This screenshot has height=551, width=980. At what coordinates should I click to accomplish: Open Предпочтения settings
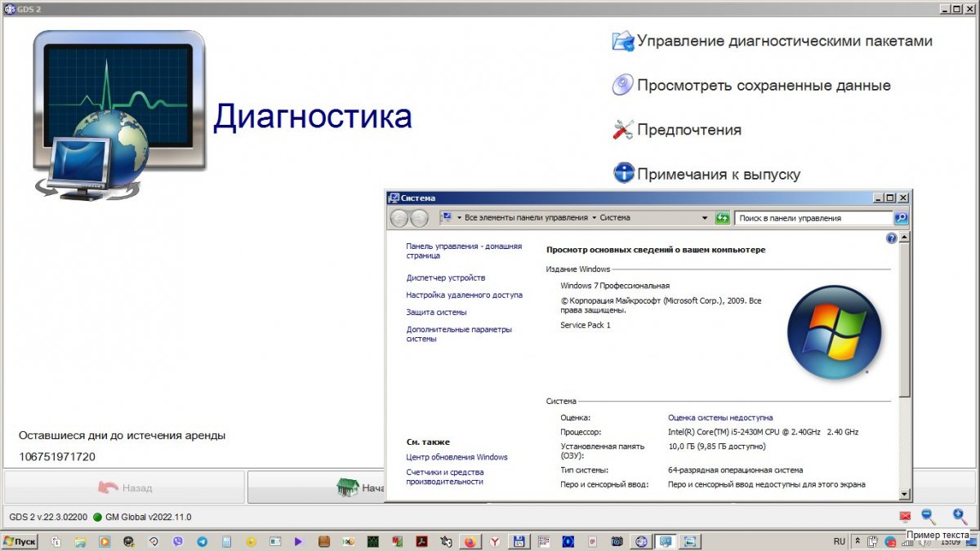coord(689,130)
